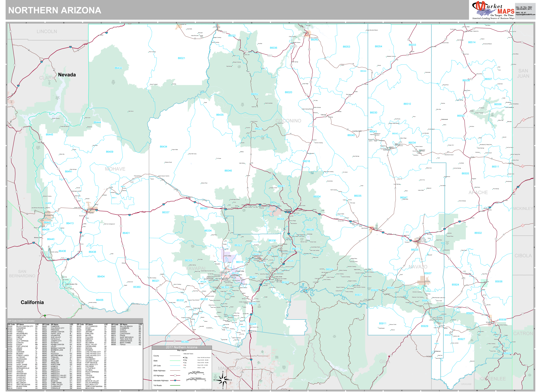Expand the Map Legend panel header
The image size is (541, 392).
coord(182,351)
